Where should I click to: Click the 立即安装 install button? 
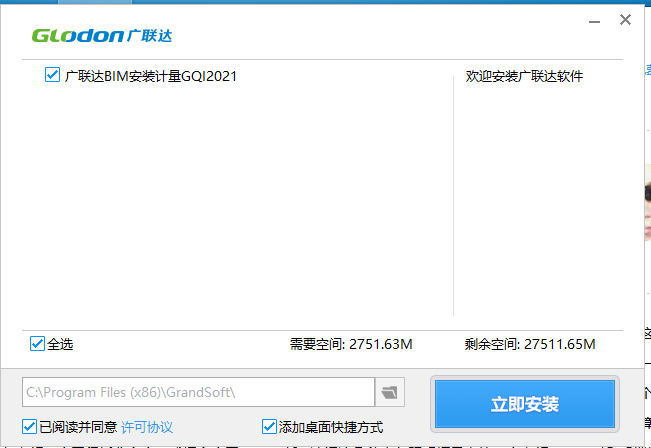[x=525, y=404]
